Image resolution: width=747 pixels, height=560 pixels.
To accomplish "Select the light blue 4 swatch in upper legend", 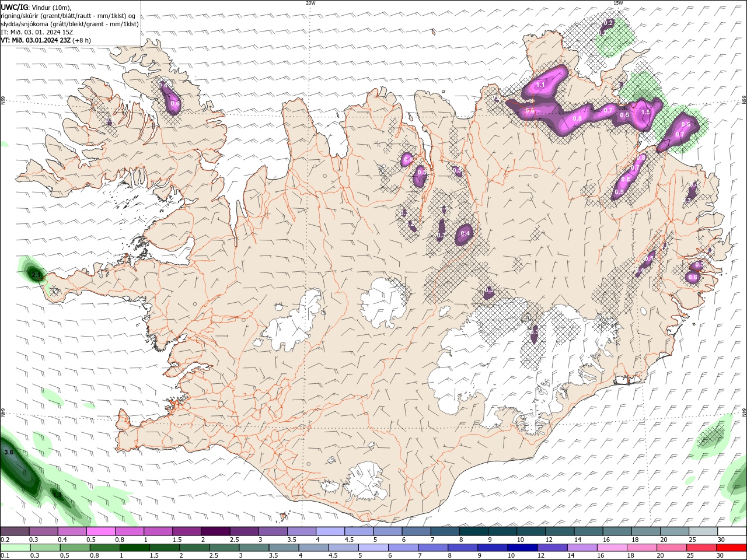I will tap(329, 531).
